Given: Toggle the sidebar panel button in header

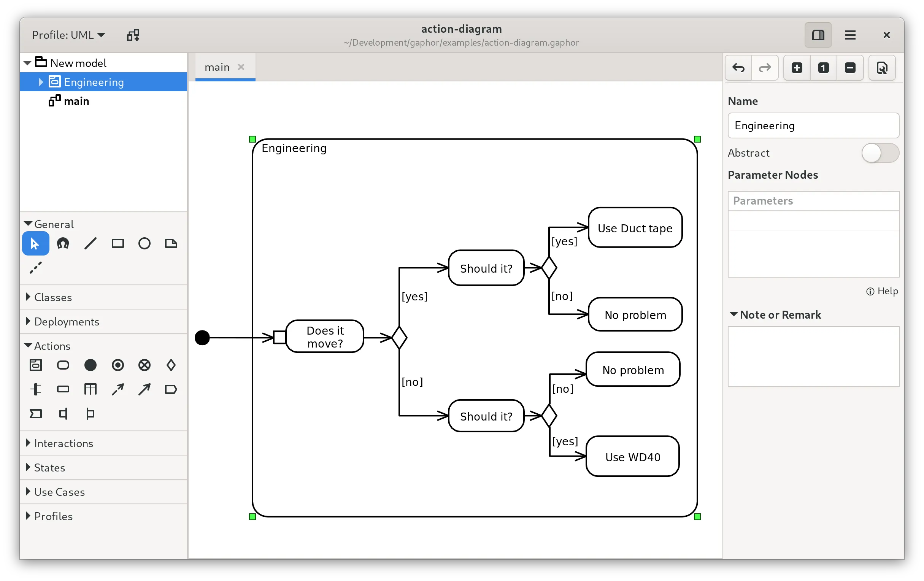Looking at the screenshot, I should pos(818,35).
